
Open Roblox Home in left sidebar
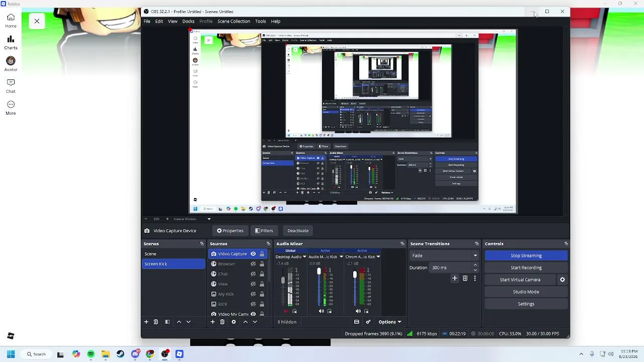tap(11, 21)
